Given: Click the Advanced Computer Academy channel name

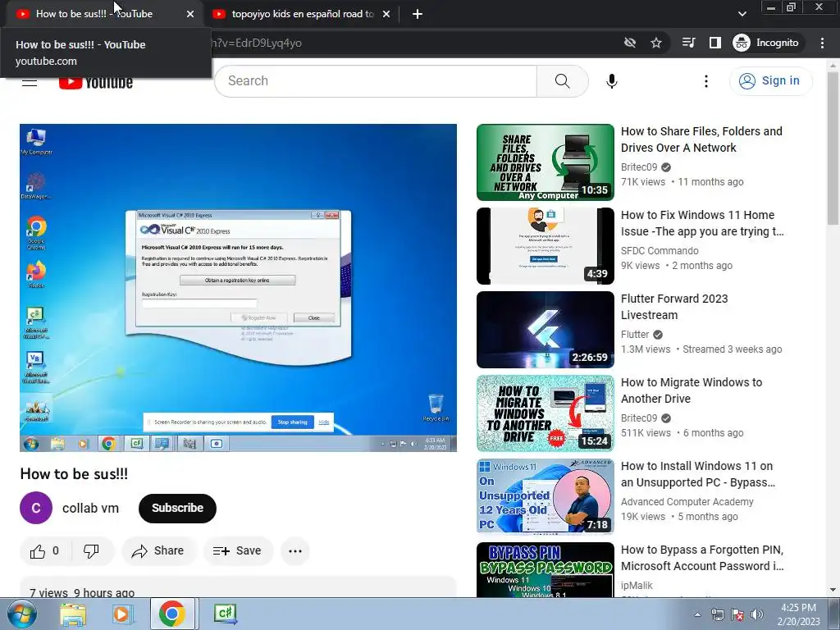Looking at the screenshot, I should pos(687,501).
